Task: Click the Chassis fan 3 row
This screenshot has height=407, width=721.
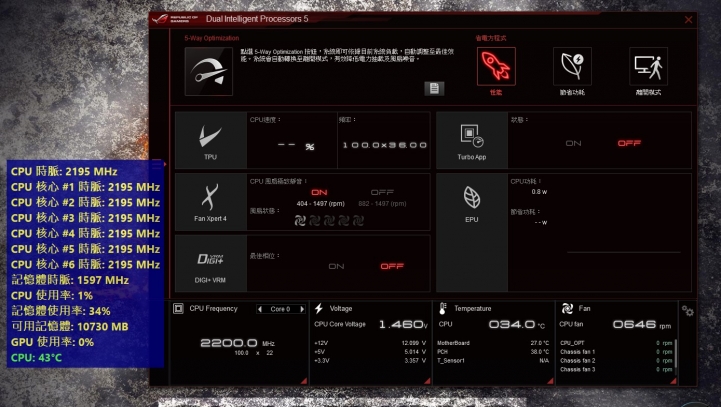Action: tap(616, 369)
